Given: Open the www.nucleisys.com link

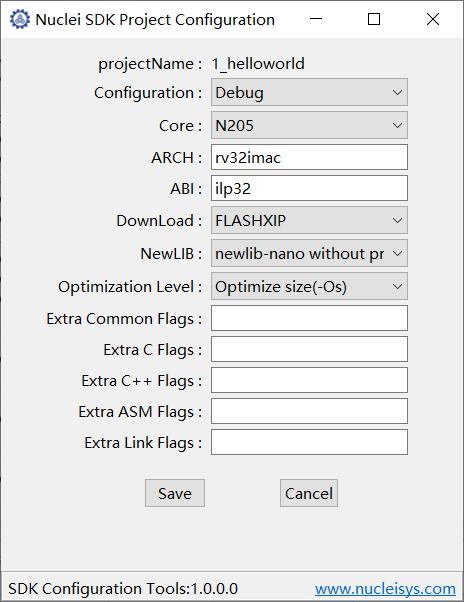Looking at the screenshot, I should point(385,589).
